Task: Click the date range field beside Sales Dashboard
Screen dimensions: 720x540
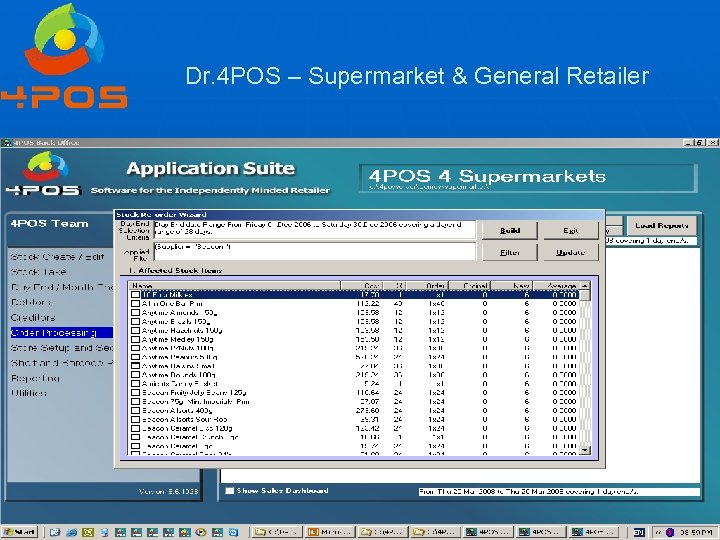Action: (559, 491)
